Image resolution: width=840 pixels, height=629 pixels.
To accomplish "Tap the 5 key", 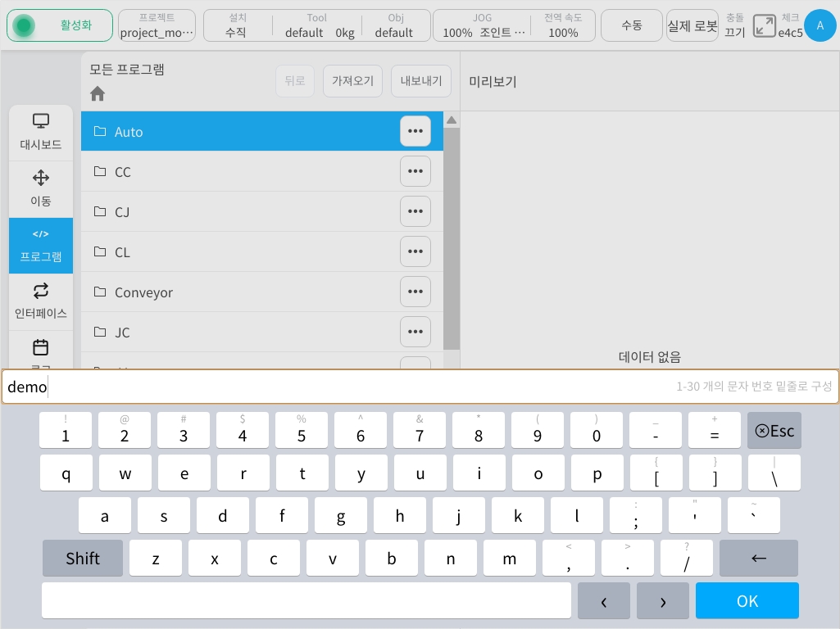I will coord(302,431).
